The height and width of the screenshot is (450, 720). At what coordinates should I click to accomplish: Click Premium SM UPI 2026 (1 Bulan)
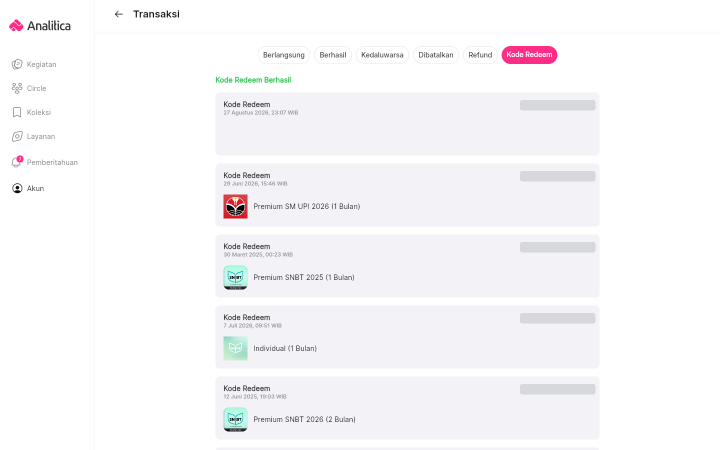[x=307, y=207]
